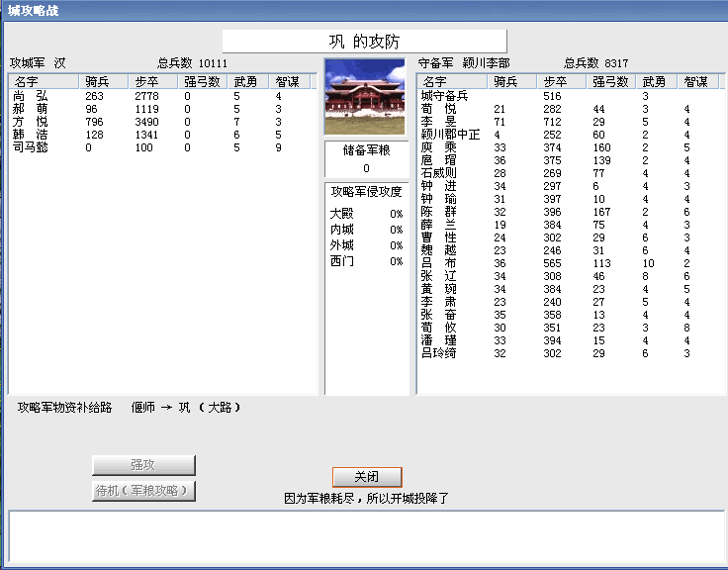Click attacker list 智谋 column header
The height and width of the screenshot is (570, 728).
point(291,81)
